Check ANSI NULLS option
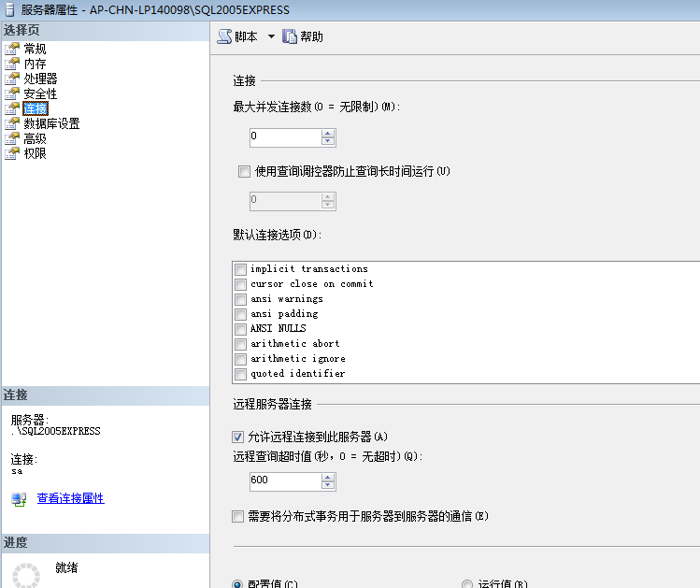Viewport: 700px width, 588px height. point(240,329)
